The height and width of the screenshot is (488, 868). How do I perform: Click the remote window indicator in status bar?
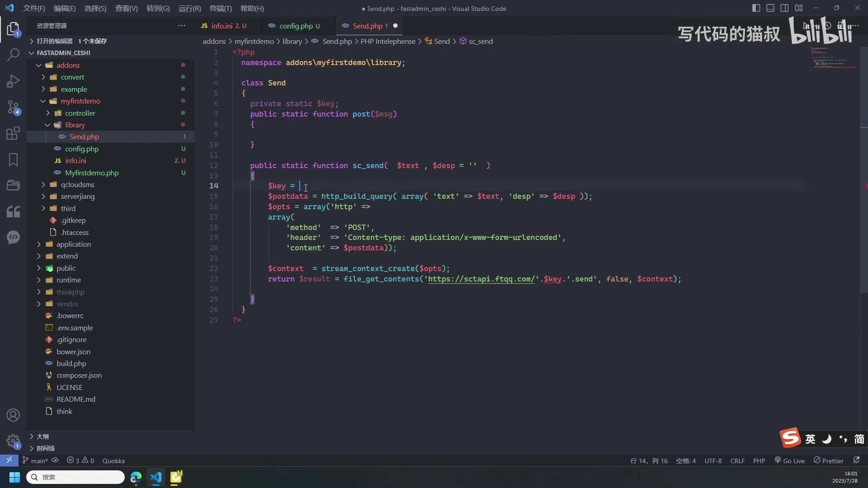pyautogui.click(x=9, y=460)
